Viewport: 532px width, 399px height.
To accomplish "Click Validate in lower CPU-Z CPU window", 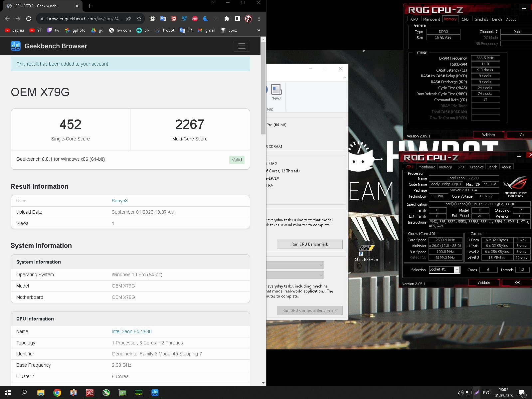I will [484, 283].
